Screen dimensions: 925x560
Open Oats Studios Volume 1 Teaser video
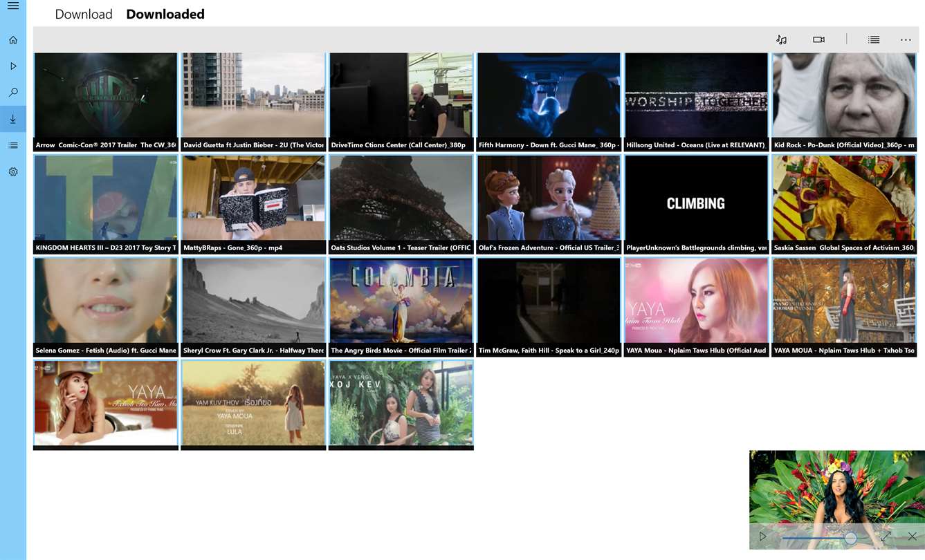pyautogui.click(x=401, y=205)
